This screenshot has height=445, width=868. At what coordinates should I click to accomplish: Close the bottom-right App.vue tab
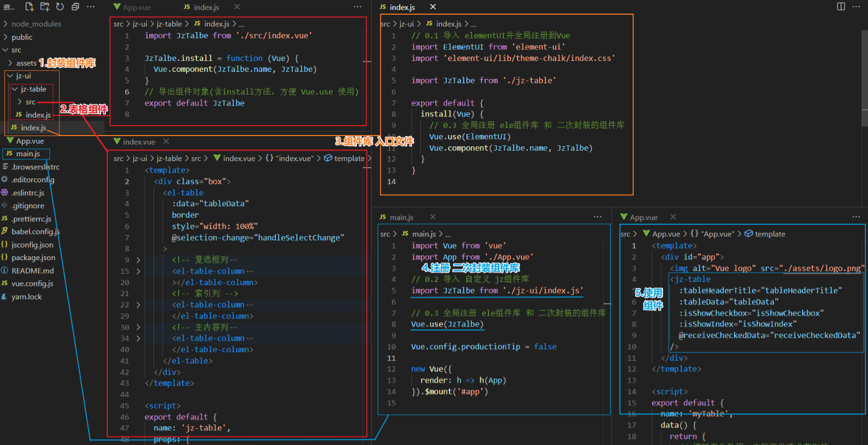pos(673,217)
